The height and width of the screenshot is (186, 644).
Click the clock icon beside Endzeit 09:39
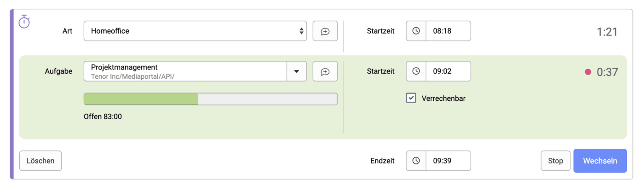[x=416, y=161]
